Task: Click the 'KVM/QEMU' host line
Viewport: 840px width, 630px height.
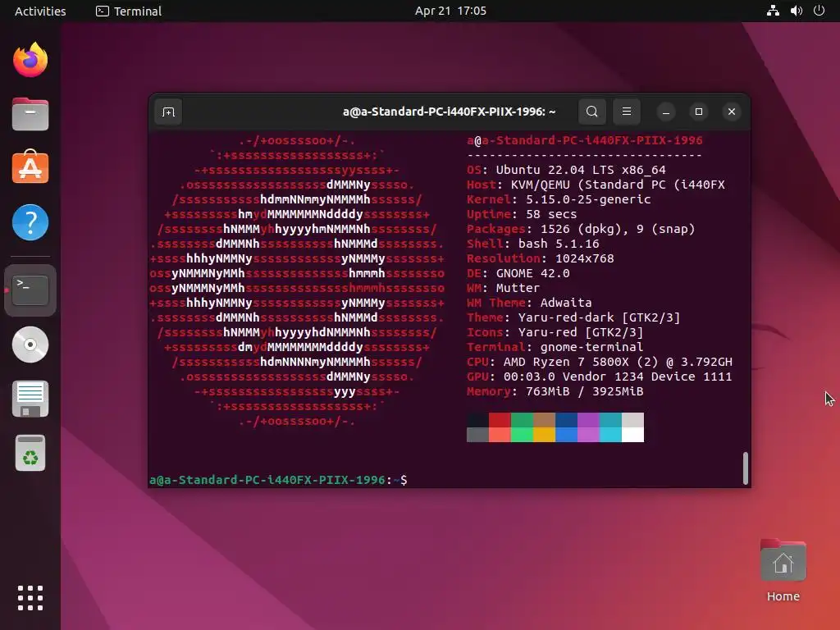Action: point(596,185)
